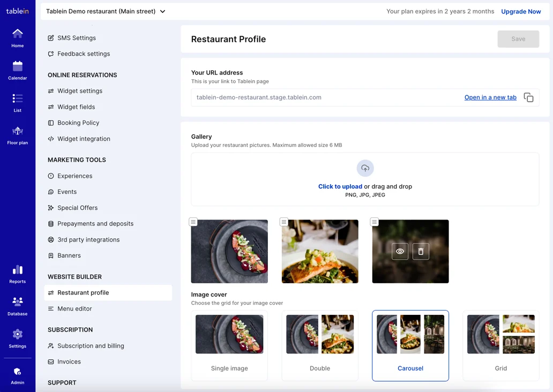Choose the Grid cover layout
The width and height of the screenshot is (553, 392).
click(x=500, y=345)
